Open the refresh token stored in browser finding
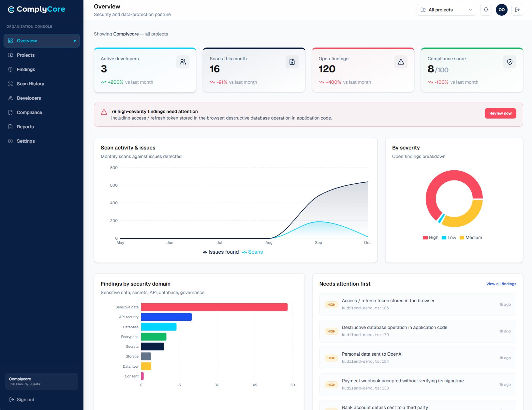This screenshot has height=410, width=532. pyautogui.click(x=418, y=304)
